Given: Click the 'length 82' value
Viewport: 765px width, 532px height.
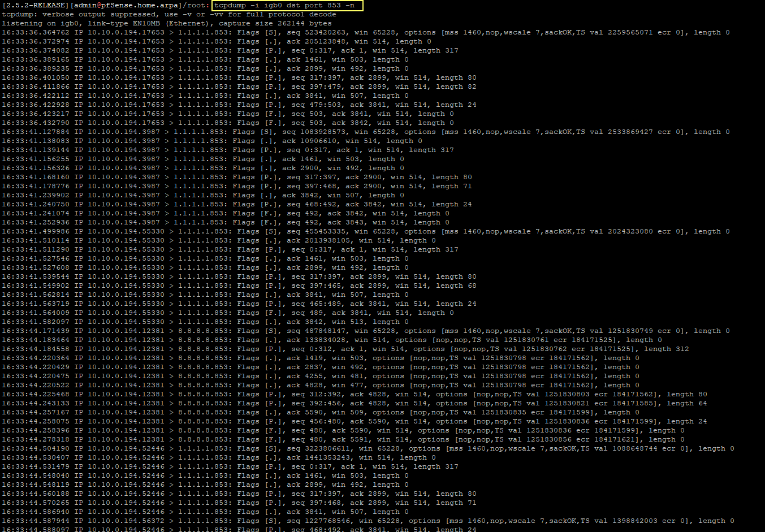Looking at the screenshot, I should click(456, 86).
